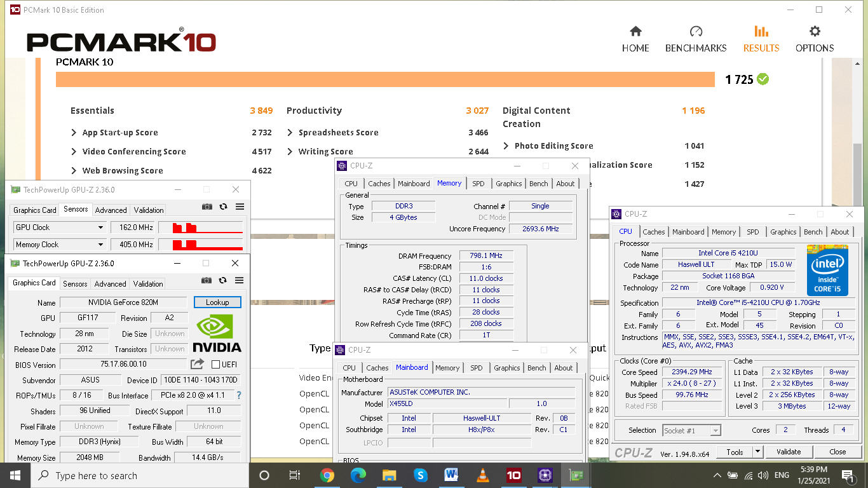The image size is (868, 488).
Task: Open PCMark 10 HOME page
Action: (635, 39)
